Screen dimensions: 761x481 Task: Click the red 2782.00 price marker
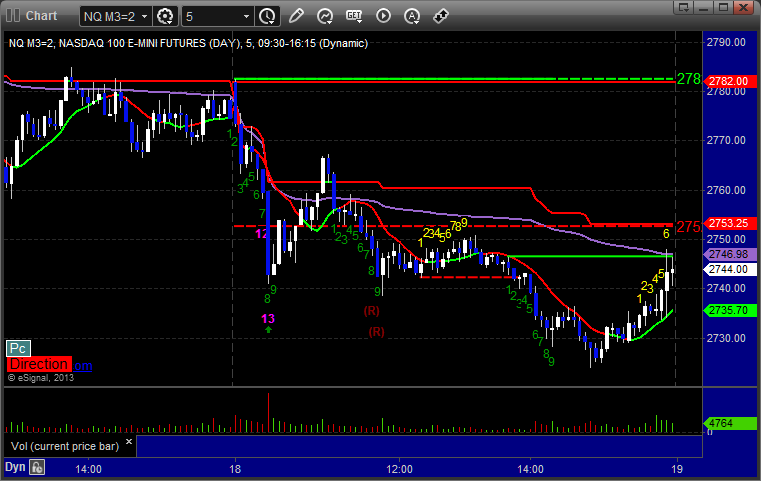coord(727,81)
